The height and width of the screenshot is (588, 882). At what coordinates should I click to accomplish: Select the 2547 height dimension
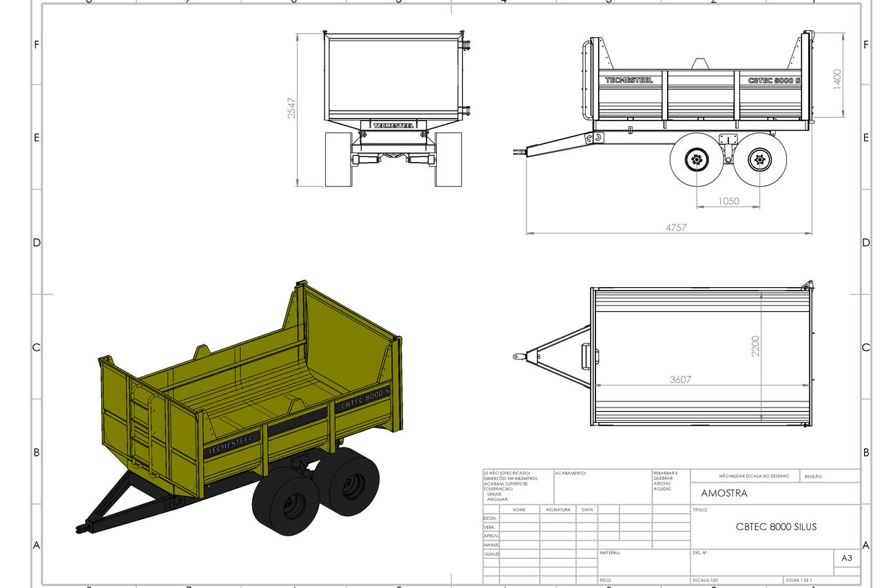point(292,108)
